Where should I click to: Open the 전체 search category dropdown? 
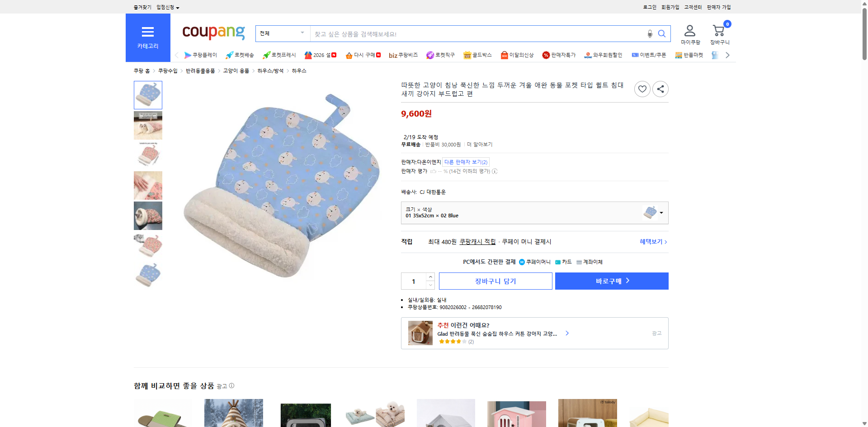pyautogui.click(x=282, y=33)
